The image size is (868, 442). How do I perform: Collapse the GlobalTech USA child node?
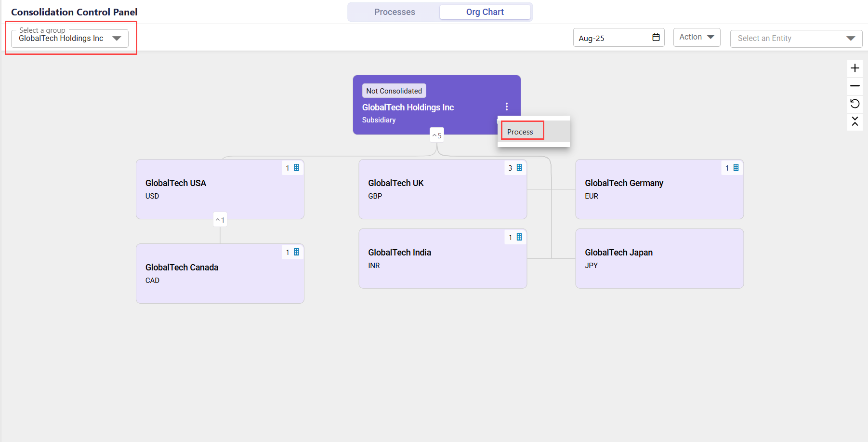[220, 220]
